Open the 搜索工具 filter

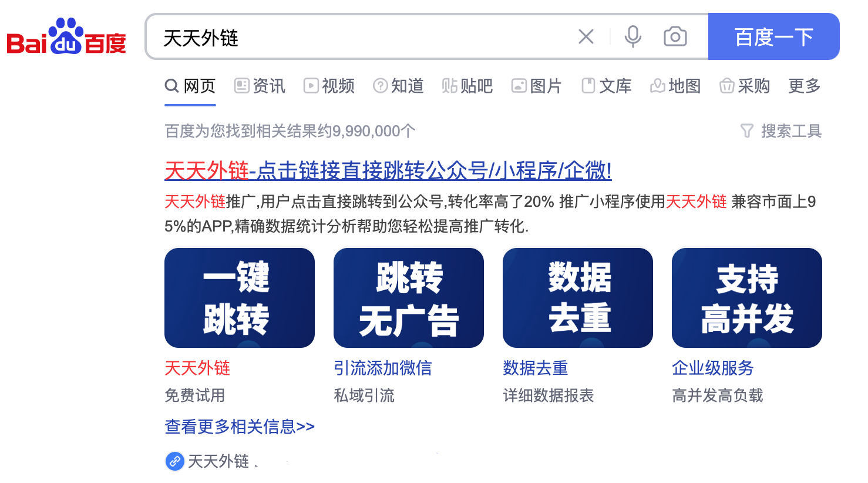click(780, 131)
